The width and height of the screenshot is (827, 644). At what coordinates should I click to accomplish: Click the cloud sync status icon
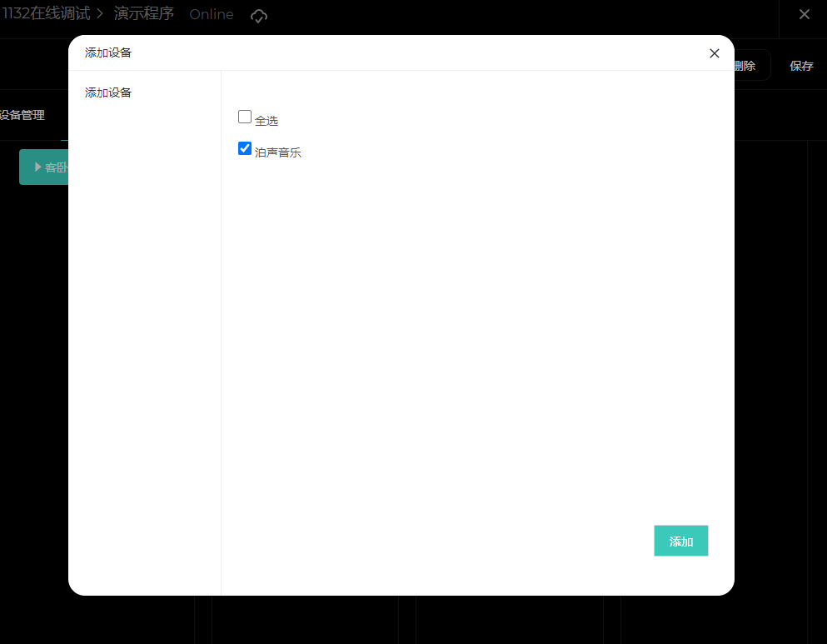258,16
